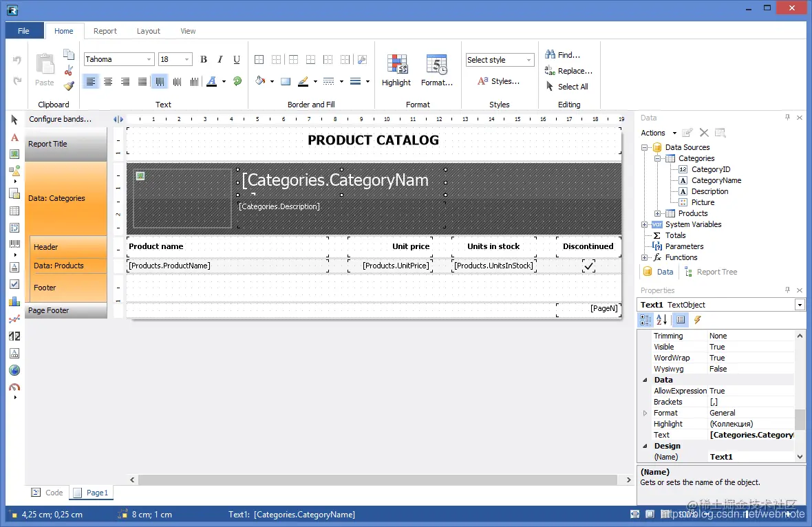
Task: Click the Highlight button
Action: coord(396,70)
